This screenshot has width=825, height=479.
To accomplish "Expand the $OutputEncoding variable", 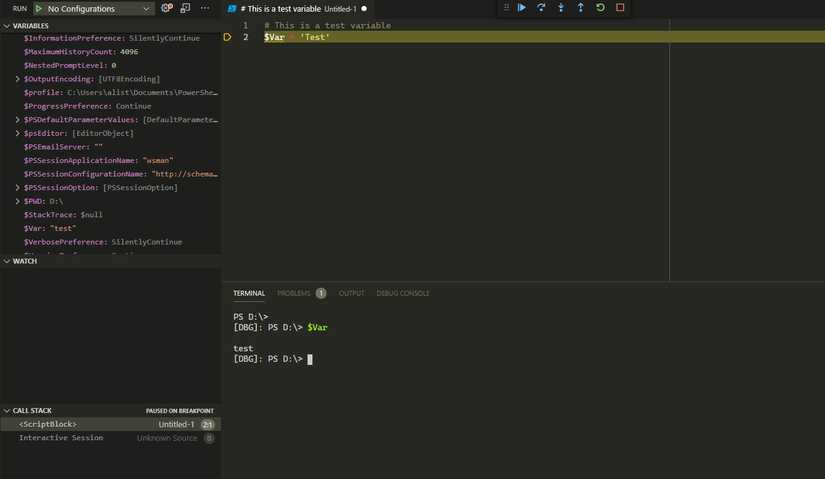I will [17, 79].
